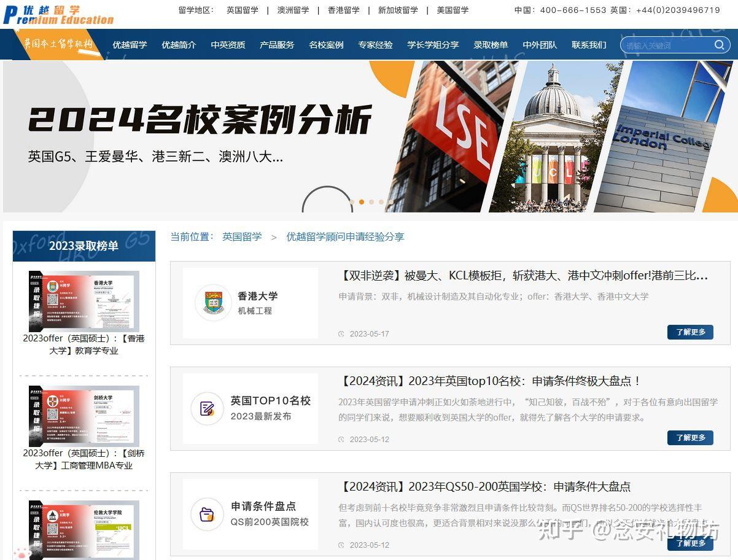This screenshot has height=560, width=738.
Task: Click 了解更多 on the 双非逆袭 article
Action: point(690,332)
